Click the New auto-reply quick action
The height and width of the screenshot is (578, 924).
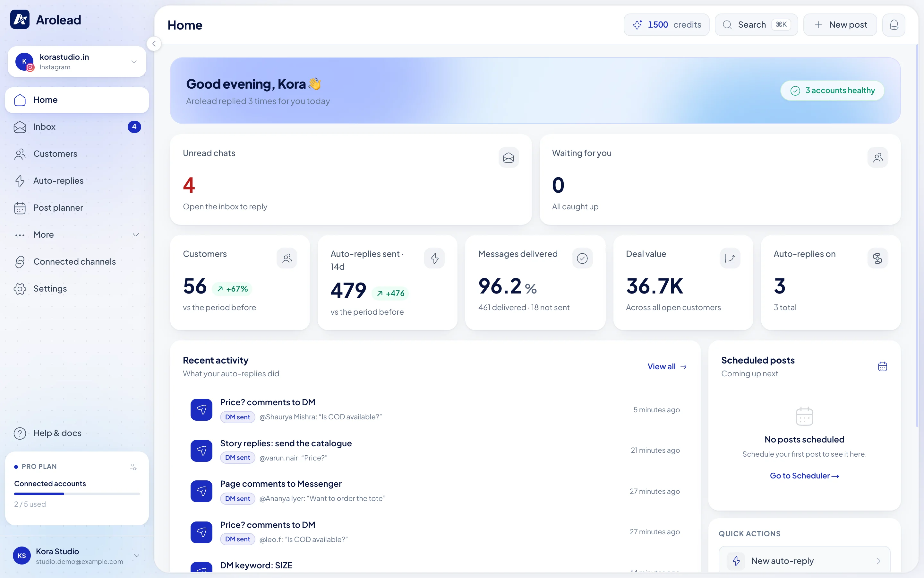click(804, 561)
